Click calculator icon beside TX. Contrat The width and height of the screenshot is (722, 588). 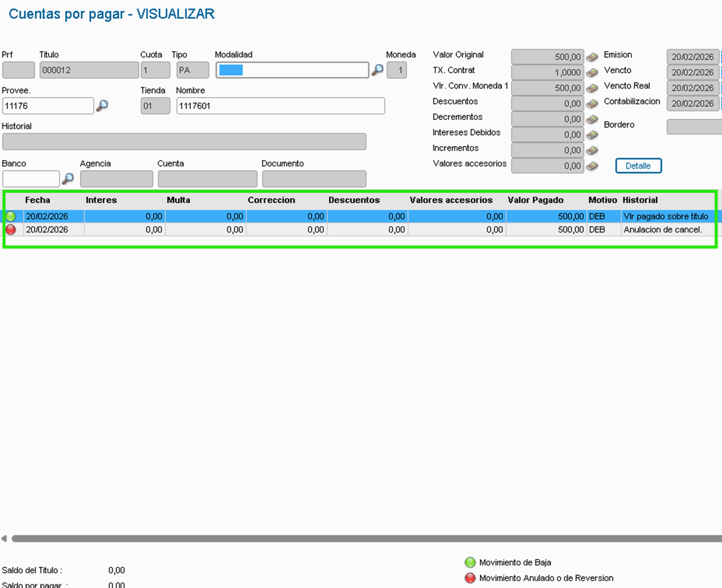(592, 72)
